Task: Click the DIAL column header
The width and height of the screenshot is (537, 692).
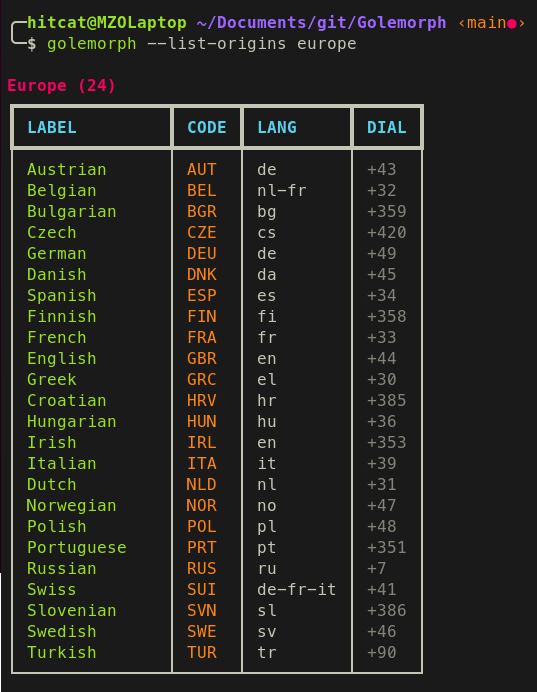Action: click(x=387, y=128)
